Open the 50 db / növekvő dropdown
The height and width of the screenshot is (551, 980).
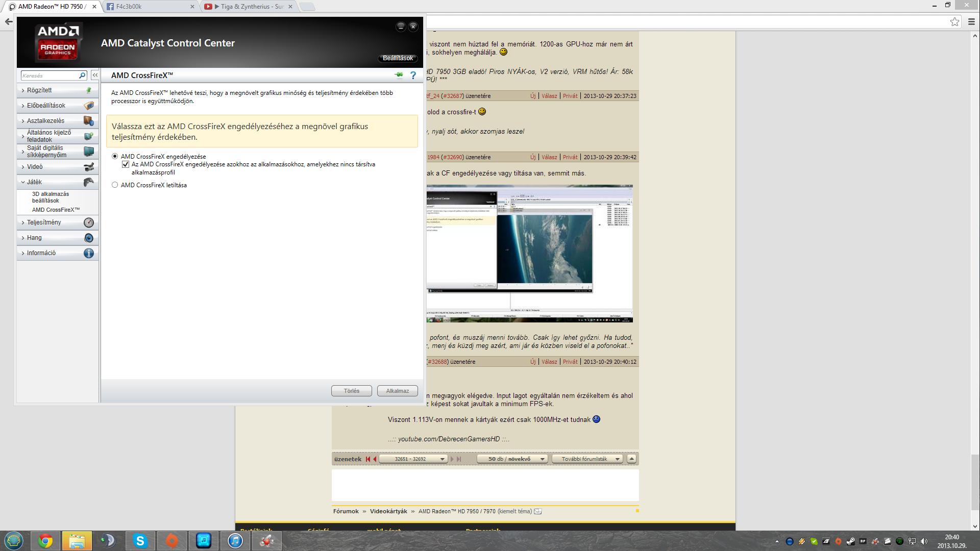512,459
